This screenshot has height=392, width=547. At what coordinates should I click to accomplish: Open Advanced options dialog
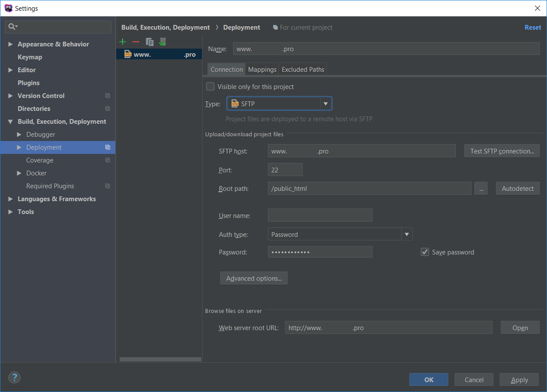pyautogui.click(x=254, y=278)
